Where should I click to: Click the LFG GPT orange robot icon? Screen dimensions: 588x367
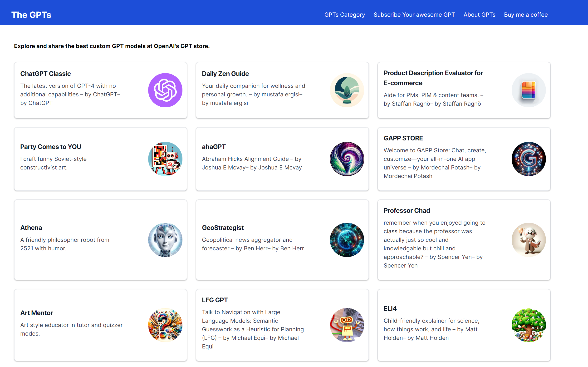click(347, 325)
